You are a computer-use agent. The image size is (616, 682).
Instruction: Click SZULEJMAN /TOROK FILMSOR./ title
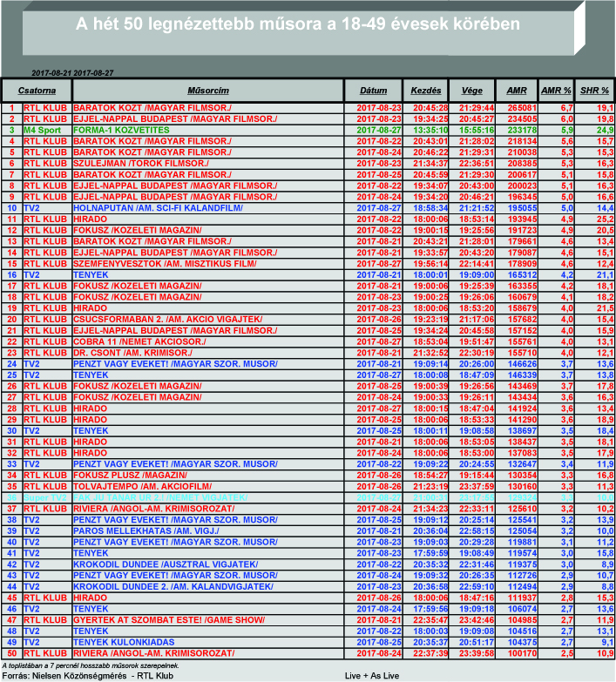click(x=141, y=164)
